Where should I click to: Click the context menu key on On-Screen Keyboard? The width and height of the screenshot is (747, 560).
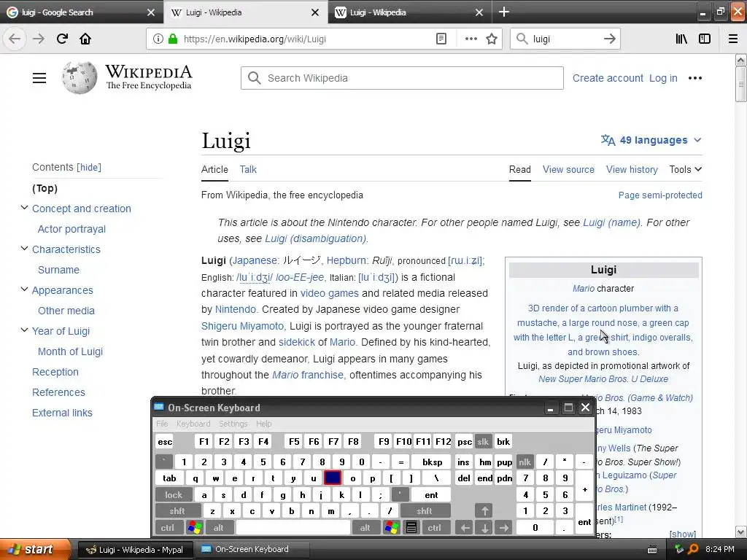(411, 528)
